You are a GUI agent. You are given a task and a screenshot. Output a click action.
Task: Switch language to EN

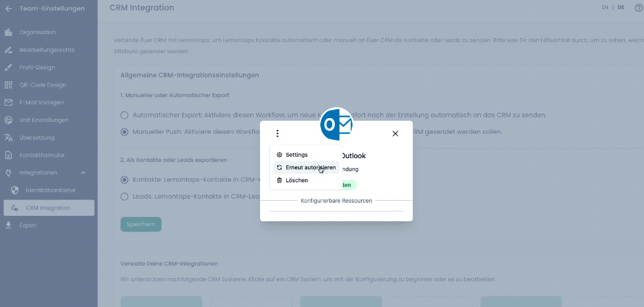click(x=605, y=7)
